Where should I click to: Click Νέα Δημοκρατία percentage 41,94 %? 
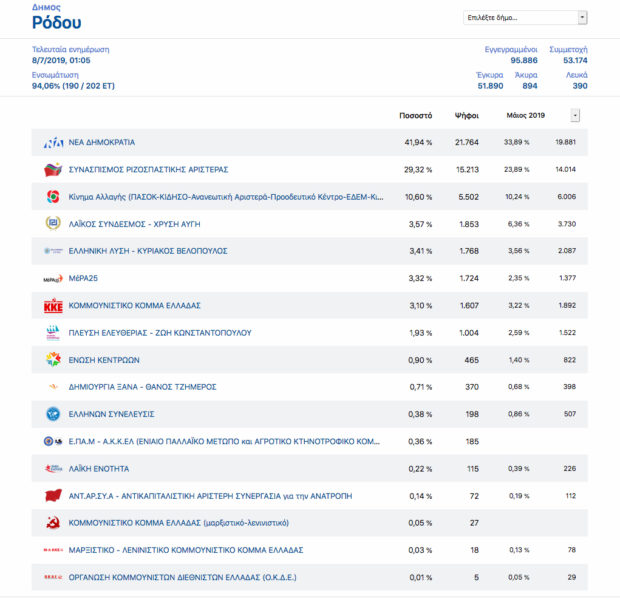[418, 142]
